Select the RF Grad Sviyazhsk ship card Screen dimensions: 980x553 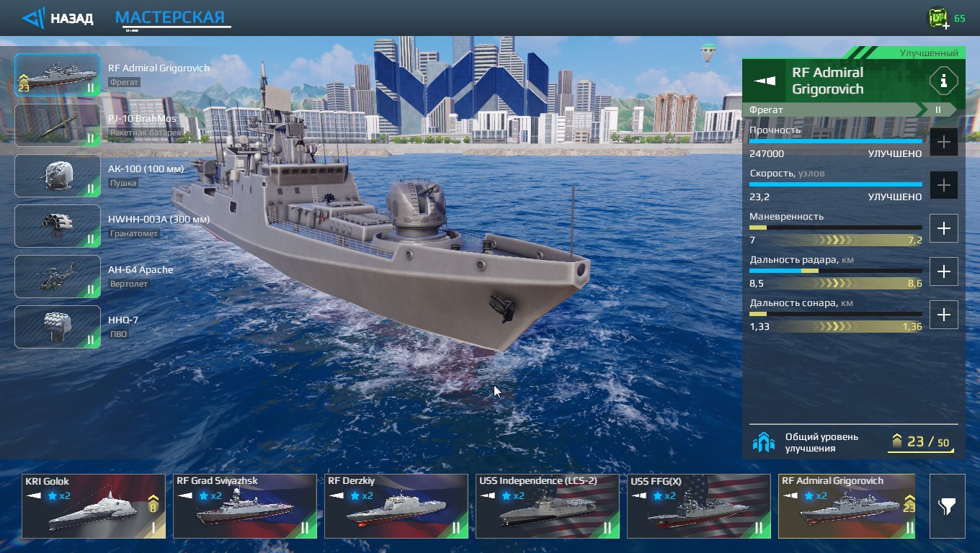click(245, 506)
